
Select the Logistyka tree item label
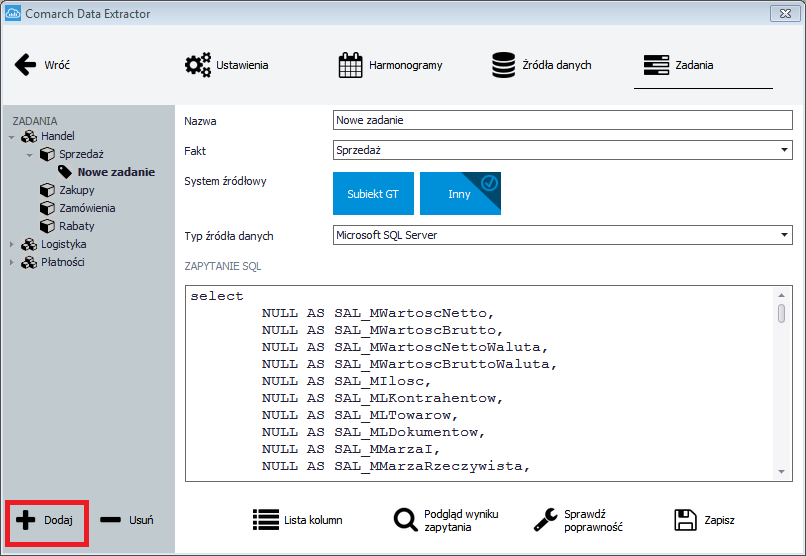63,244
